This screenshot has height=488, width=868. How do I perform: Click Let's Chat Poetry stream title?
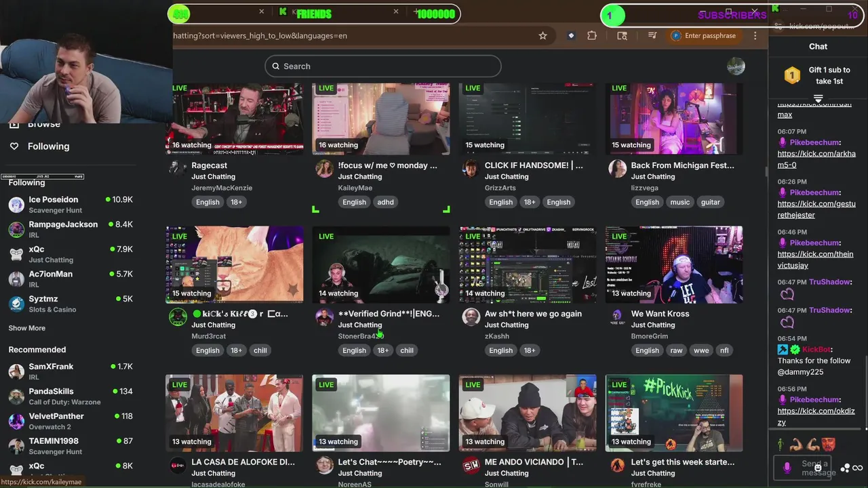(389, 462)
